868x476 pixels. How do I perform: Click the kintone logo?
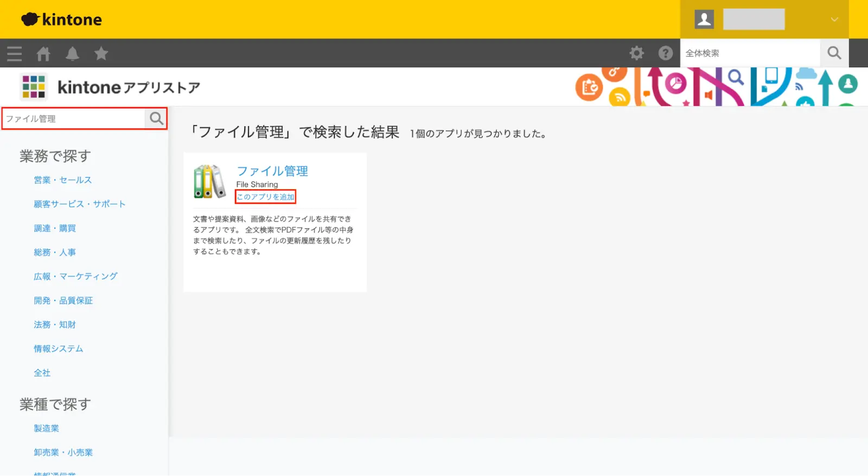[61, 20]
